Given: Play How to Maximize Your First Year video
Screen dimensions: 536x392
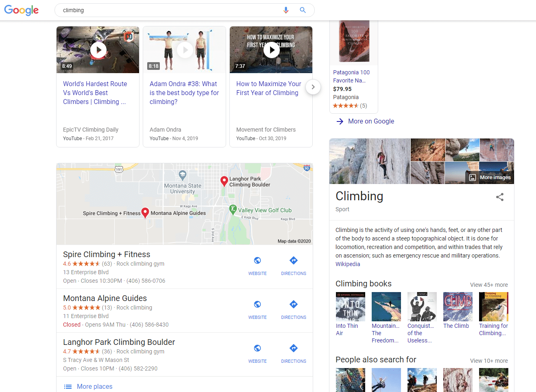Looking at the screenshot, I should coord(271,50).
